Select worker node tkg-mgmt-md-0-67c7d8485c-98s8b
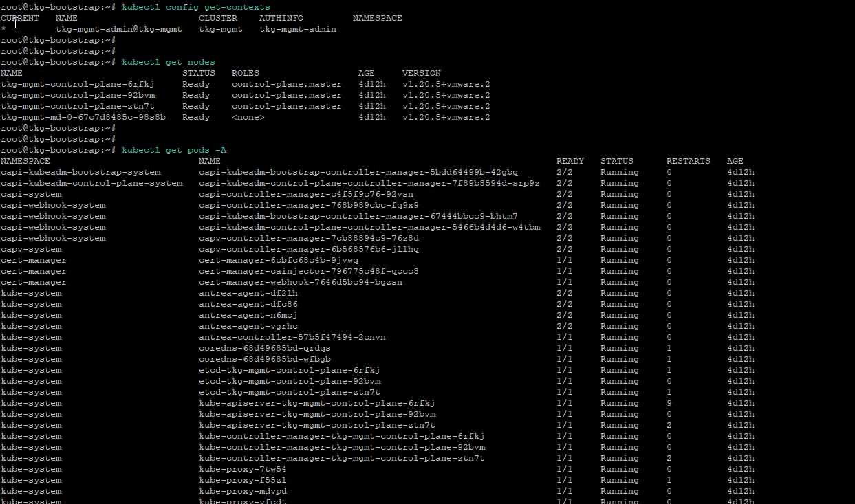Viewport: 855px width, 504px height. click(x=83, y=117)
